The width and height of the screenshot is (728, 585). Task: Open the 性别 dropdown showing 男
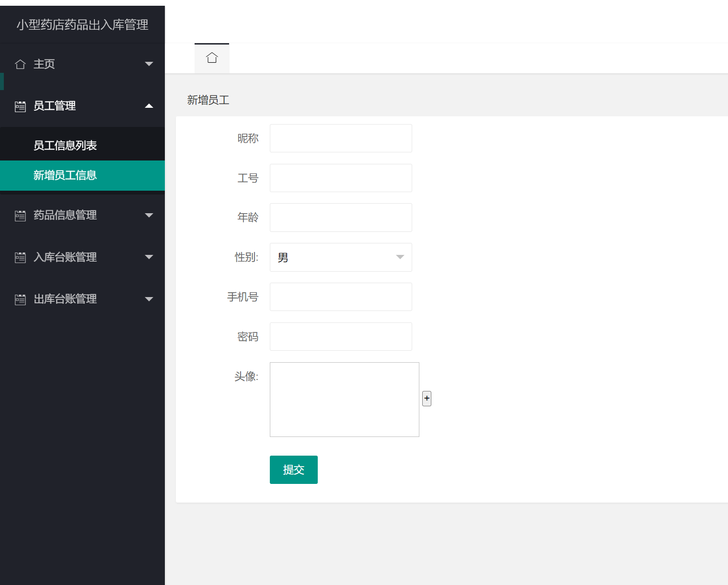(341, 257)
